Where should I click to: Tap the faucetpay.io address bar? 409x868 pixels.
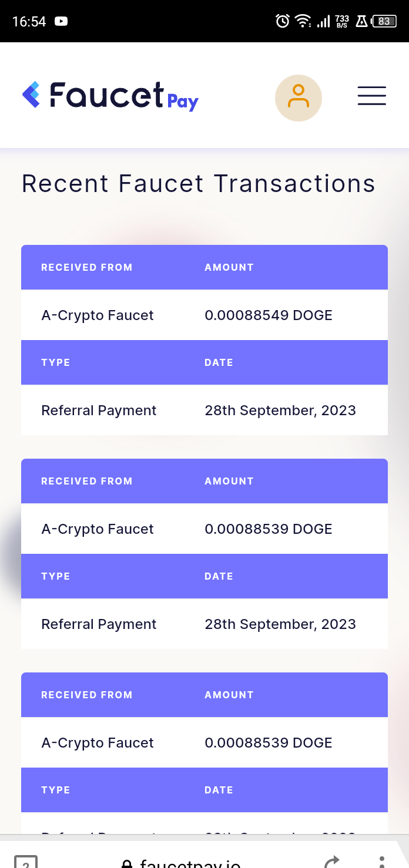point(189,863)
